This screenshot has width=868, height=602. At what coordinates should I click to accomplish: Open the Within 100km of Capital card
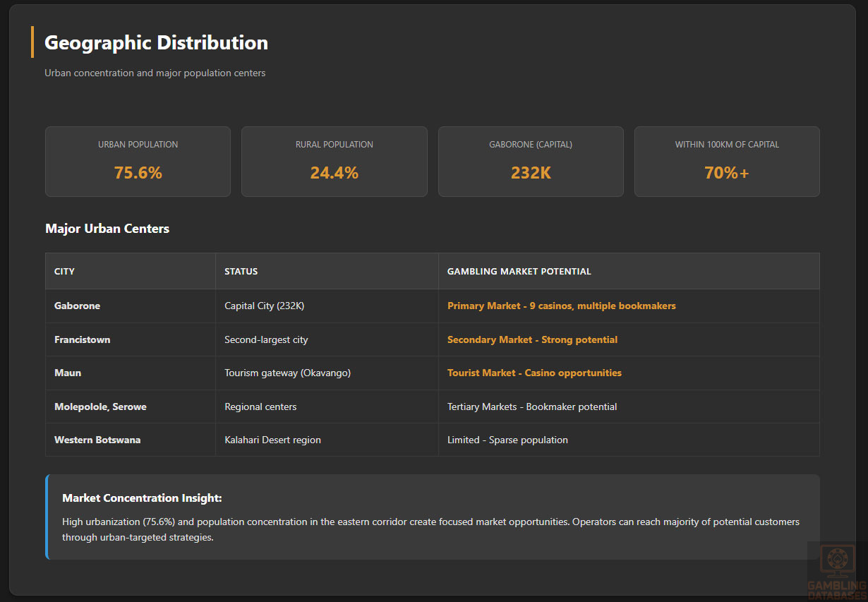click(x=727, y=162)
